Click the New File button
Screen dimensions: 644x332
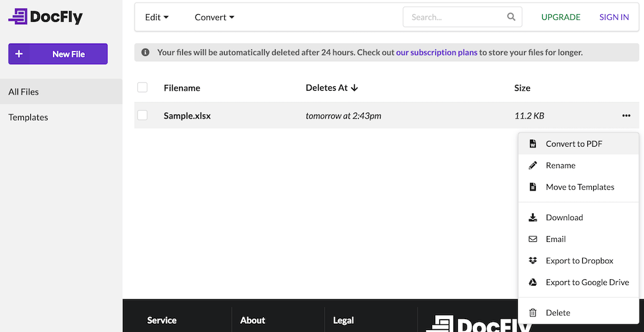[x=58, y=54]
